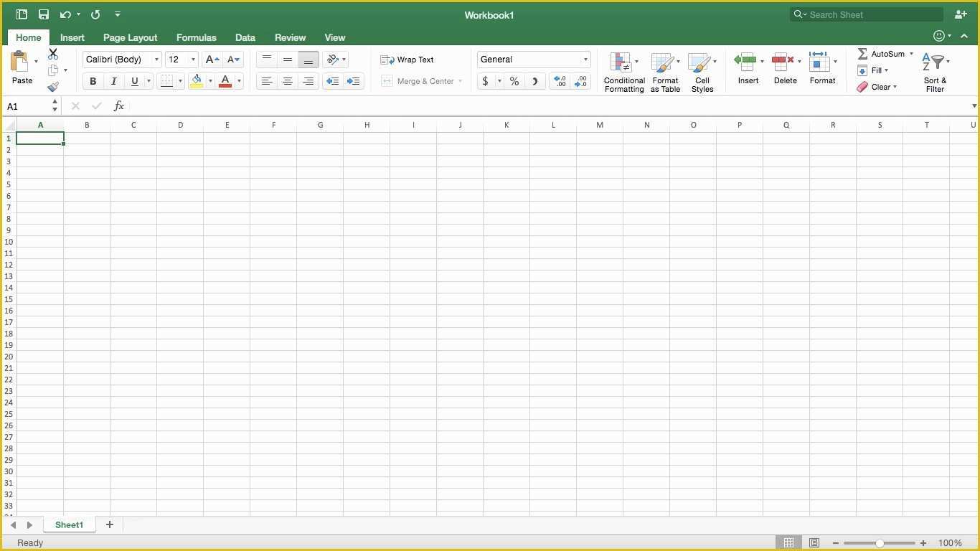This screenshot has height=551, width=980.
Task: Click the Sort & Filter funnel icon
Action: point(934,61)
